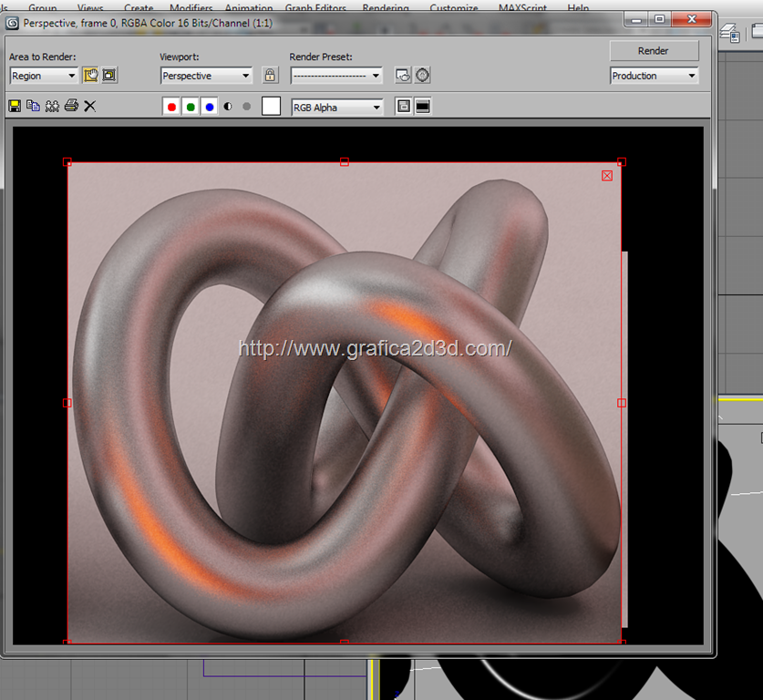
Task: Click the Edit Region icon
Action: tap(90, 76)
